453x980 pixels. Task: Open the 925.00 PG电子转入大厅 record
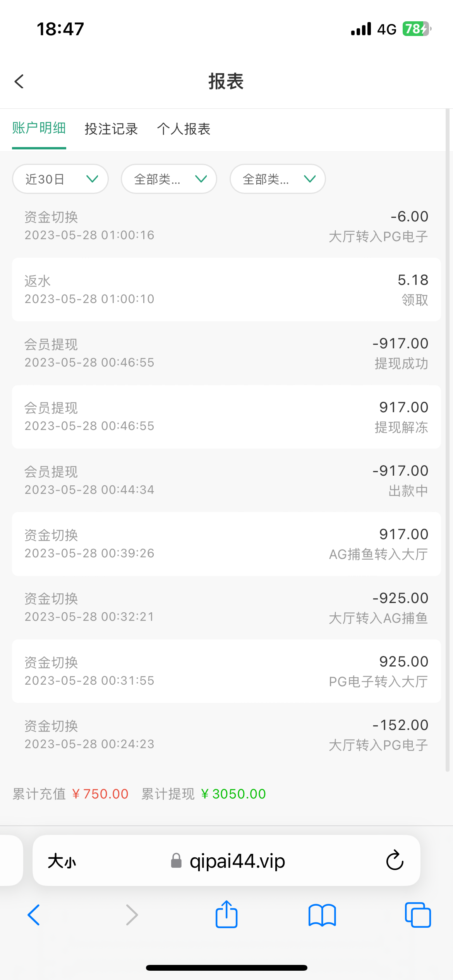click(x=226, y=671)
